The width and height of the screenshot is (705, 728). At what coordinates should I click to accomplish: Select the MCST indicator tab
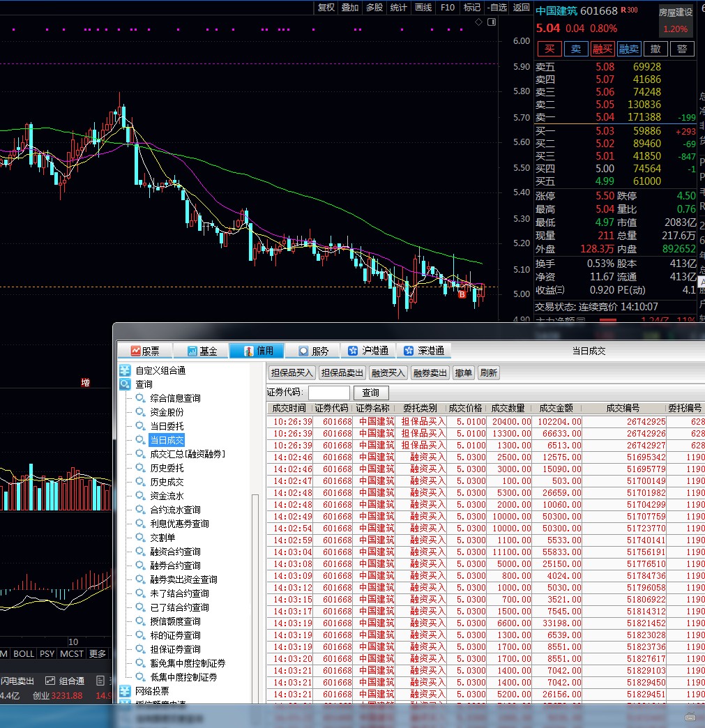pos(72,653)
